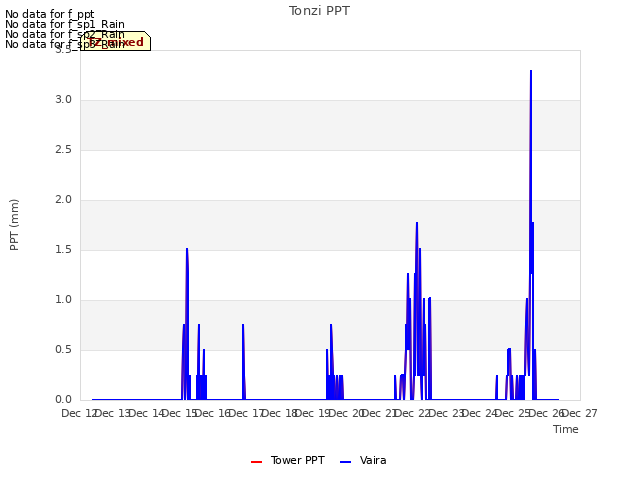
Task: Click the y-axis tick label 1.0
Action: (63, 300)
